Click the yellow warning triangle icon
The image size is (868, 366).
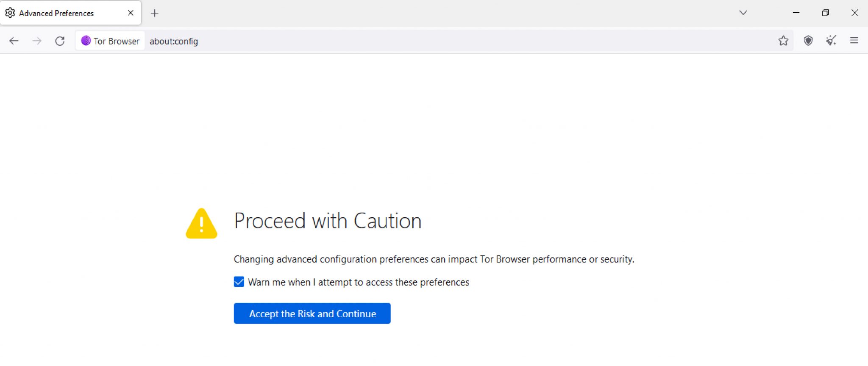click(201, 224)
